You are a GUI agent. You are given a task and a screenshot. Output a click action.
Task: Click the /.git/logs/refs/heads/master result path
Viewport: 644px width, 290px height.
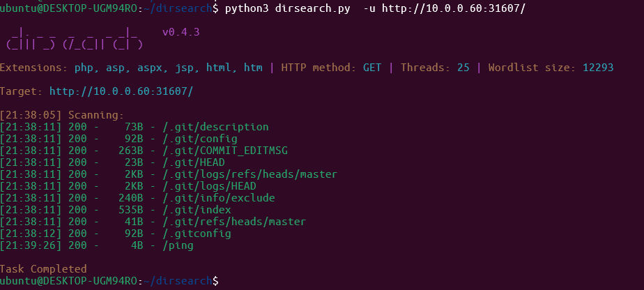pos(250,174)
